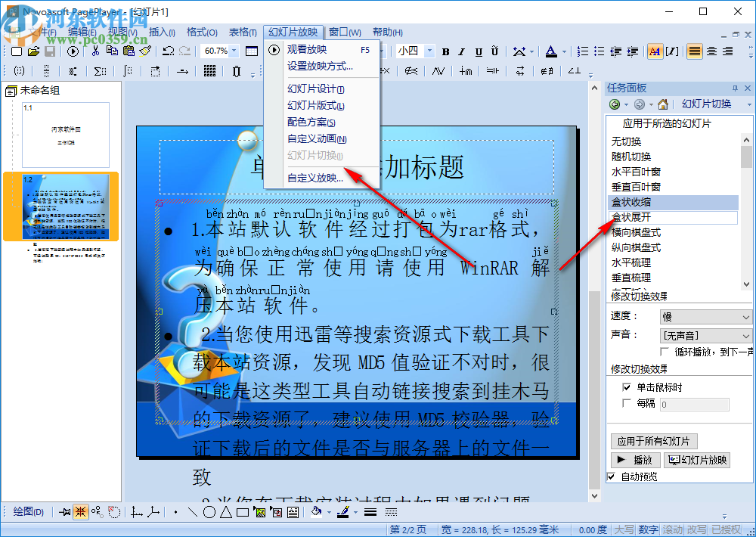Uncheck 单击鼠标时 transition option

(627, 387)
